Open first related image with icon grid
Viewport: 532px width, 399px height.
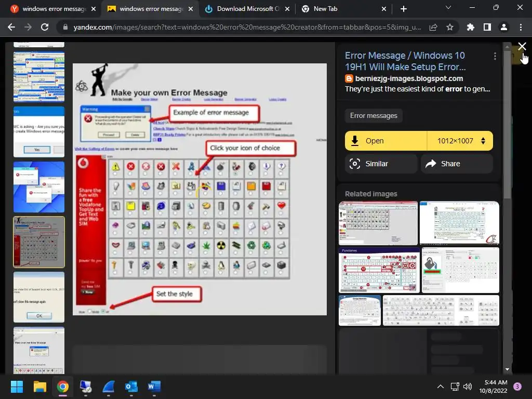[x=378, y=223]
